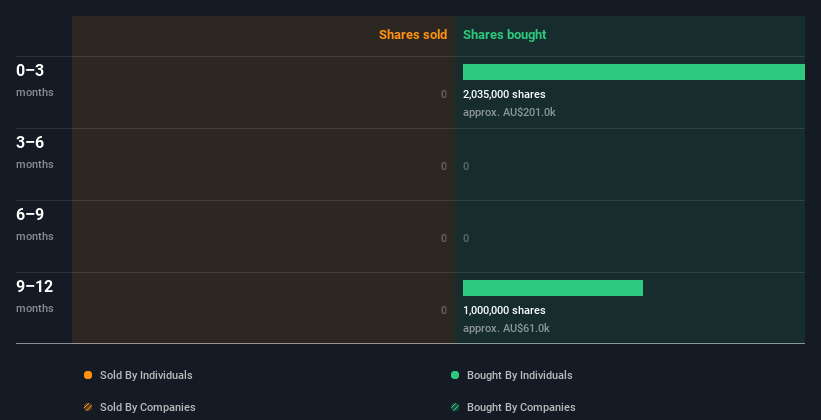The height and width of the screenshot is (420, 821).
Task: Click shares sold zero in 6–9 months row
Action: [x=444, y=238]
